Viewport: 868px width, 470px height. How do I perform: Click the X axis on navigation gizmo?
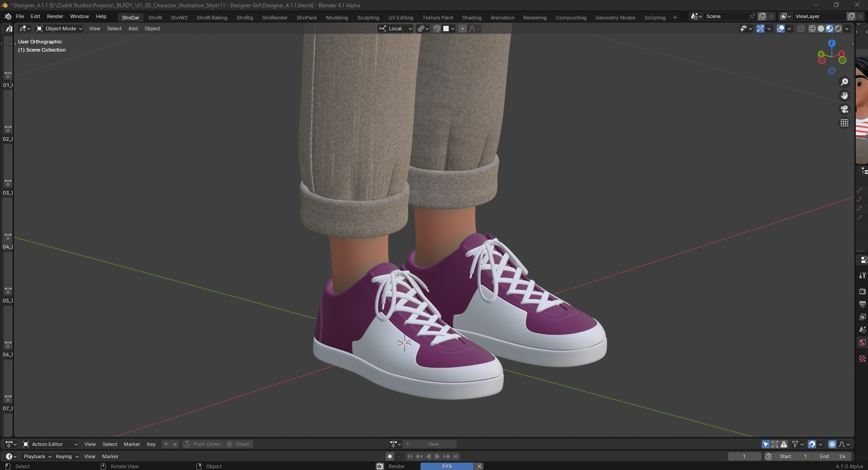pyautogui.click(x=842, y=54)
